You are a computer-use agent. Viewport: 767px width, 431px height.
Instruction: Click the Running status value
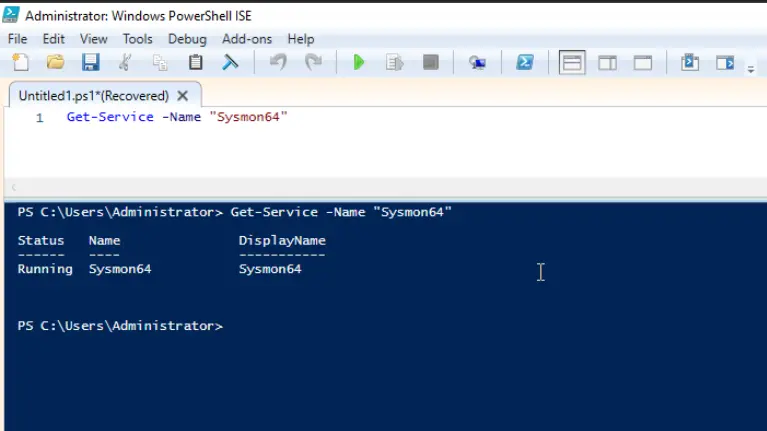click(x=45, y=269)
